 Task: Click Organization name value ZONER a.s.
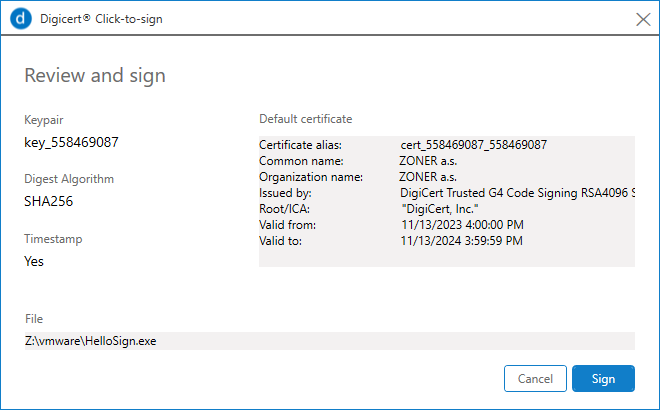click(x=428, y=177)
